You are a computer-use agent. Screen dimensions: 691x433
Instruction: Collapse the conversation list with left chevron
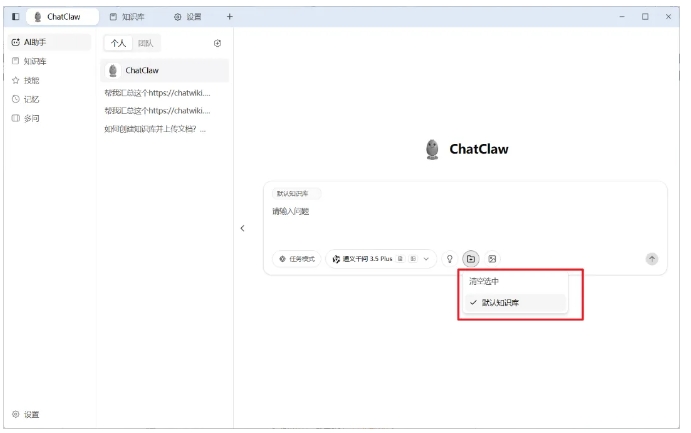click(242, 228)
